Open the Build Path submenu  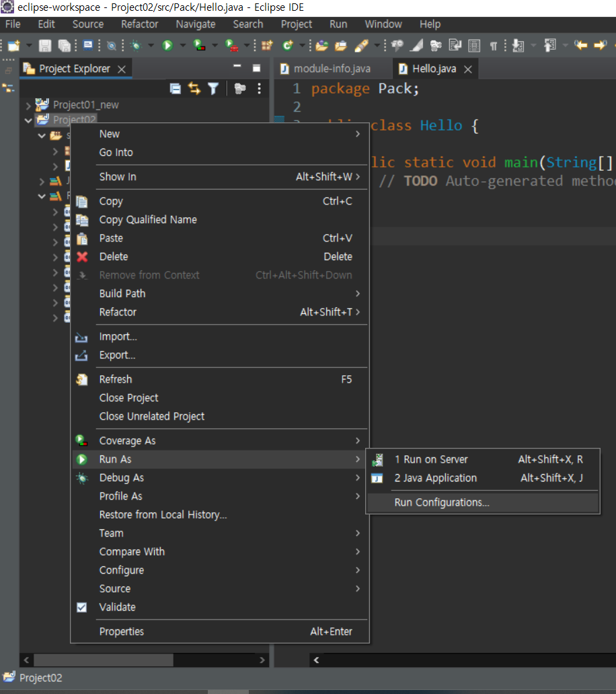[220, 293]
